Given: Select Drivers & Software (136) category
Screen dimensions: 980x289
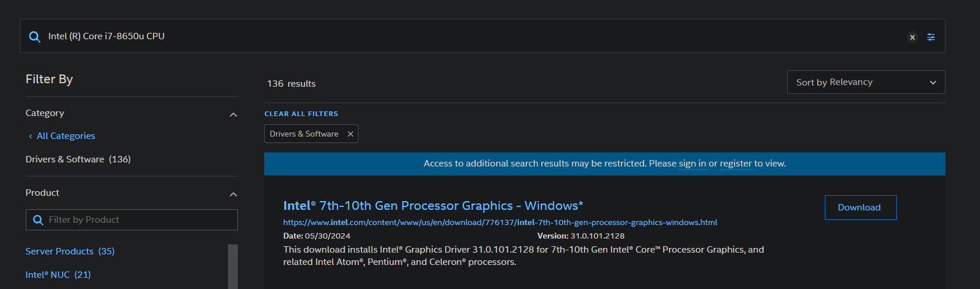Looking at the screenshot, I should pyautogui.click(x=78, y=159).
